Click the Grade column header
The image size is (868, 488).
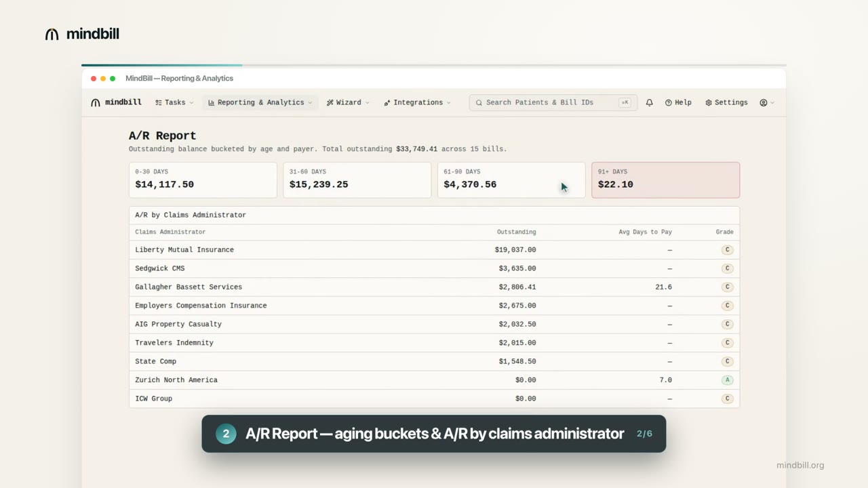coord(724,232)
